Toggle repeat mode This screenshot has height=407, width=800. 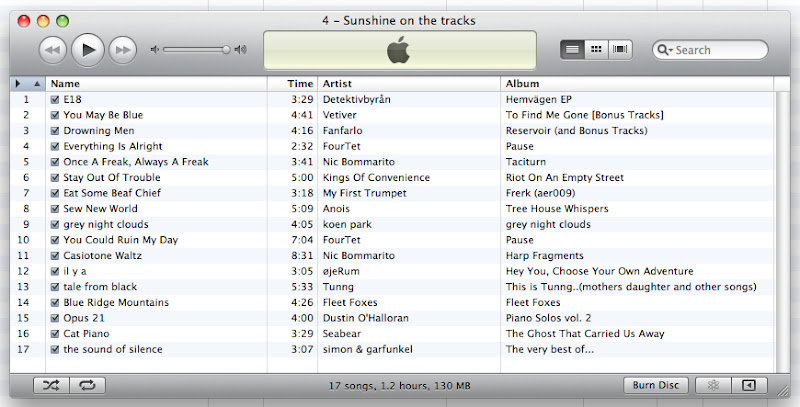(x=87, y=385)
